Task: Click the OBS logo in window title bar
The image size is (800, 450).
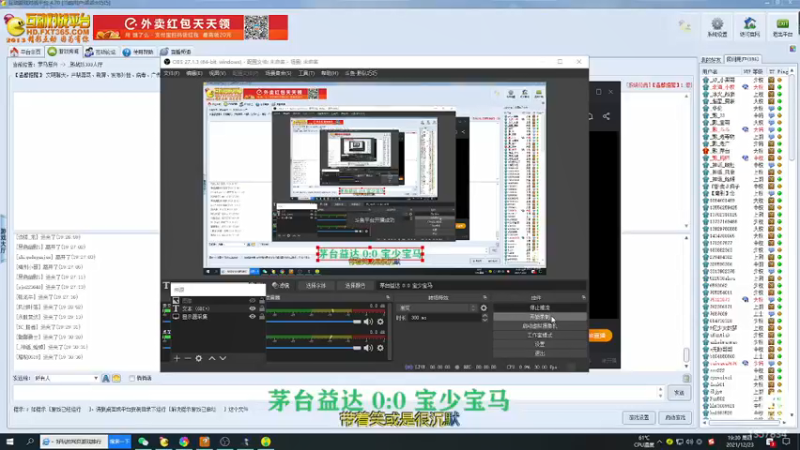Action: (x=167, y=62)
